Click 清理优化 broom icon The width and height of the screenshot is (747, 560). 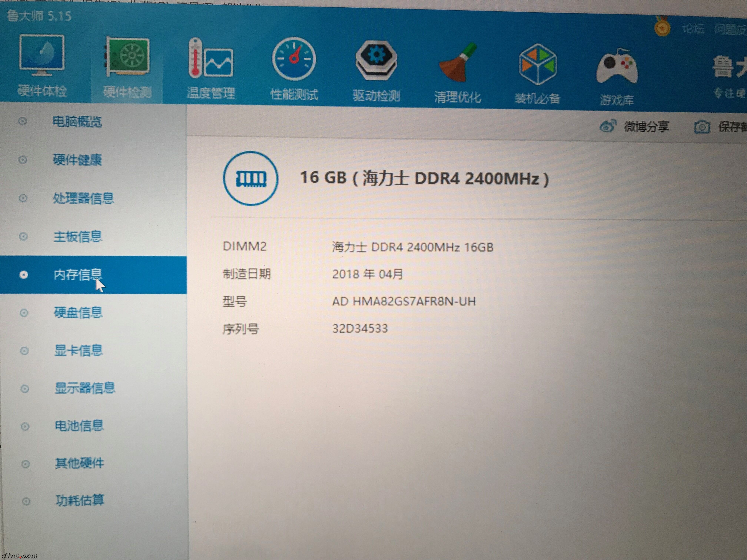click(458, 63)
